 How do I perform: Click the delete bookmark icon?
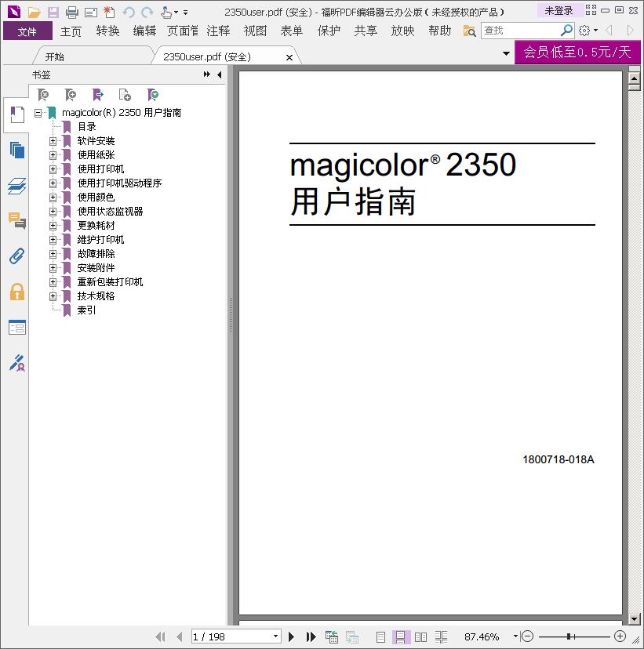coord(43,95)
